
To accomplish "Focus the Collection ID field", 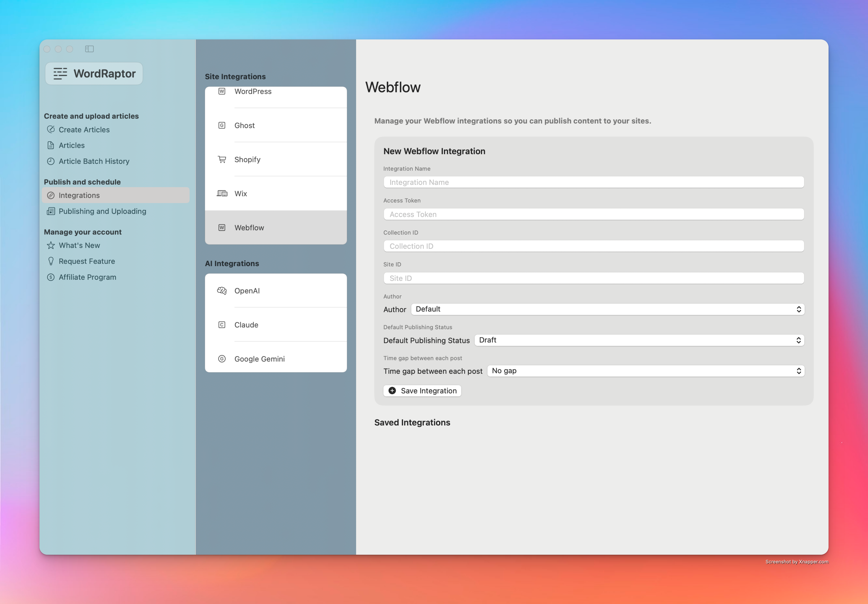I will 594,246.
